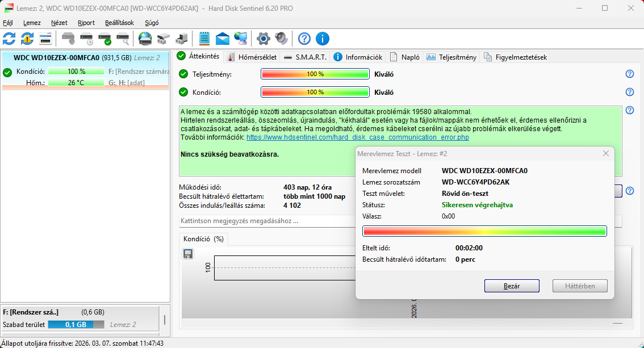
Task: Click the status bar last refresh timestamp
Action: tap(82, 343)
